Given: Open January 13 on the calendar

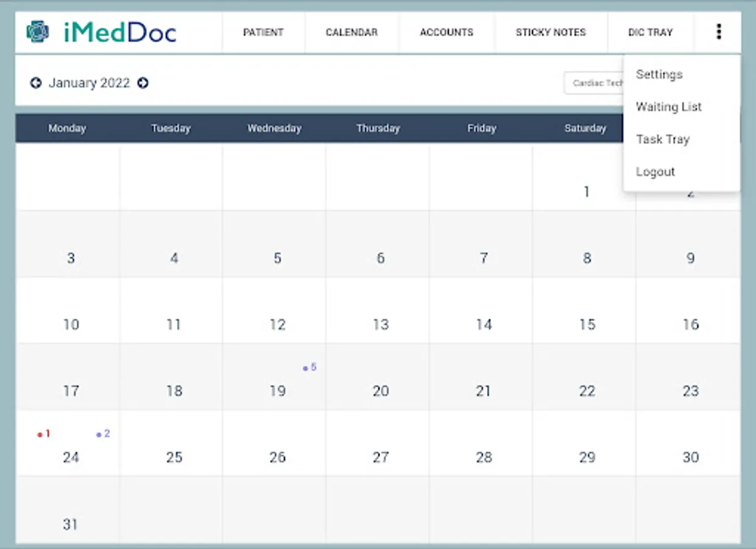Looking at the screenshot, I should [x=378, y=310].
